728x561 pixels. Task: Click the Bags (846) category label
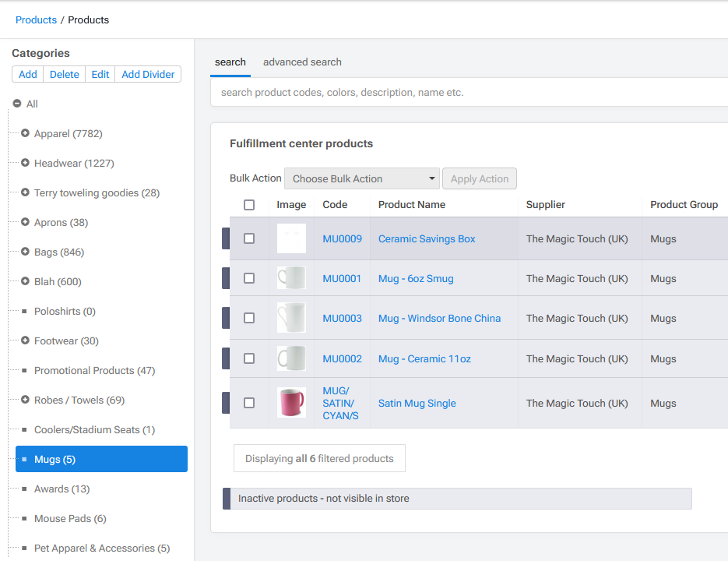59,252
